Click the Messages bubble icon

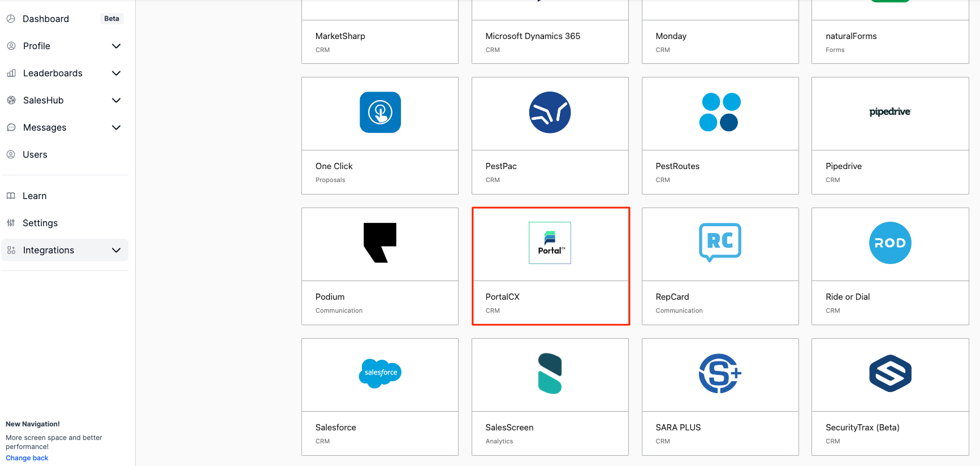[11, 127]
